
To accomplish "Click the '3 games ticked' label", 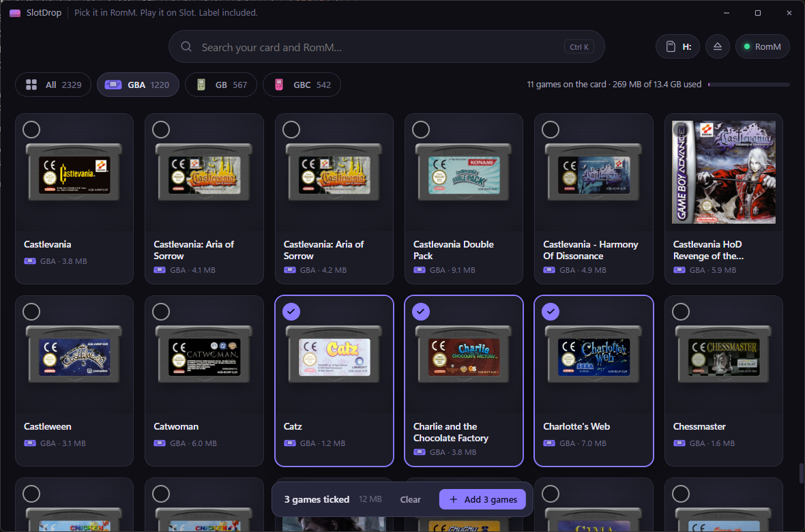I will click(x=317, y=500).
